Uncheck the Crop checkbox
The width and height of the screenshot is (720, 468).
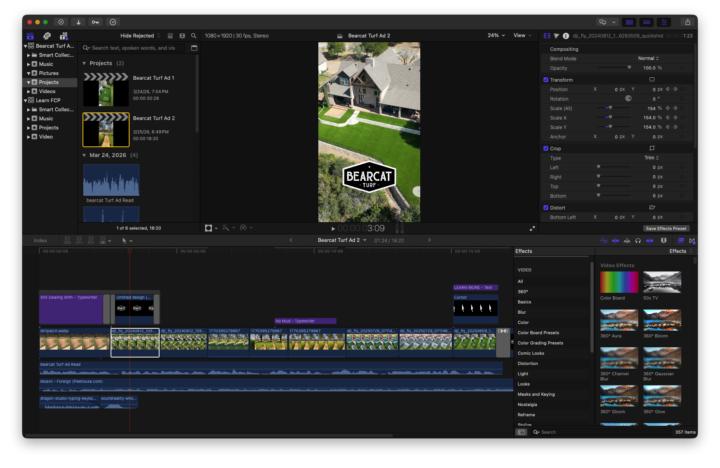click(x=546, y=148)
